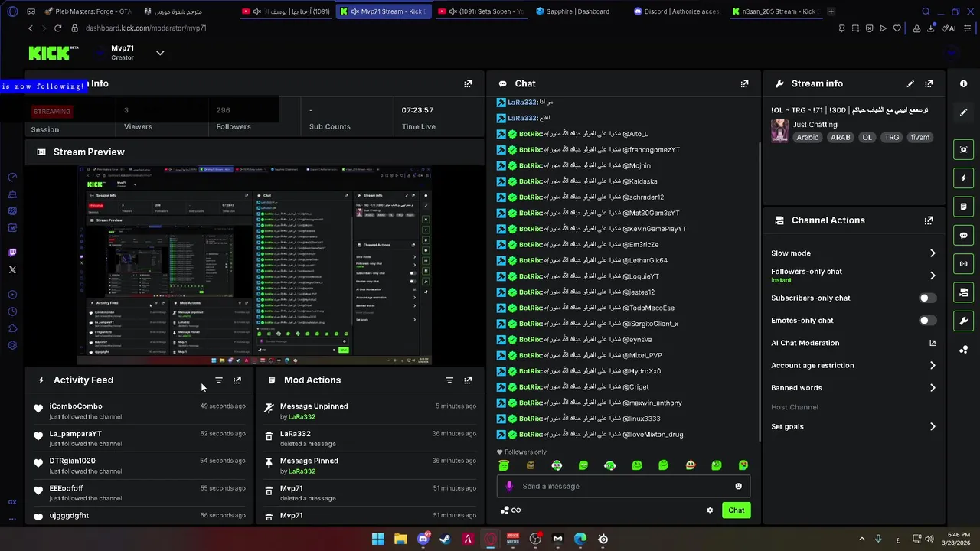Viewport: 980px width, 551px height.
Task: Click @Alto_L mention in chat
Action: pos(635,134)
